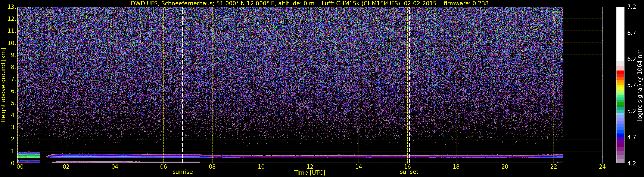This screenshot has width=644, height=177.
Task: Click the height axis tick '13.'
Action: [12, 7]
